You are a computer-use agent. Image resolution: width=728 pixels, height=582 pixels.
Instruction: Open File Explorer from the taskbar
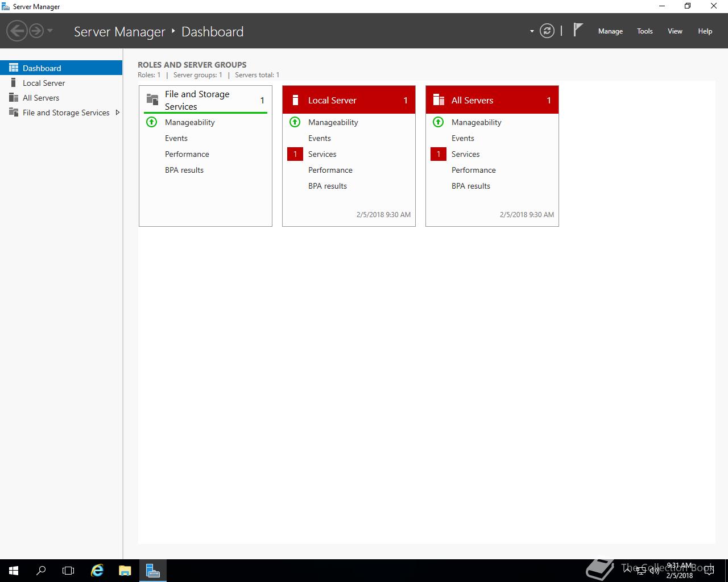tap(125, 571)
